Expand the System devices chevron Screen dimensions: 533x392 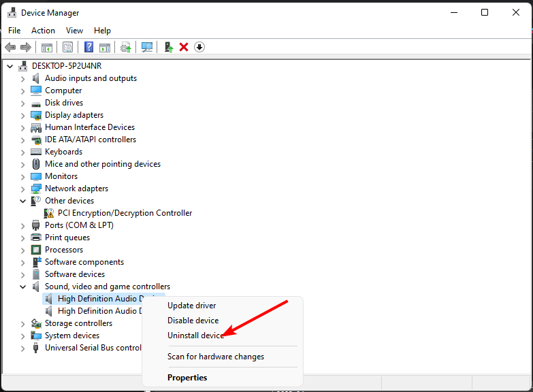click(x=22, y=336)
